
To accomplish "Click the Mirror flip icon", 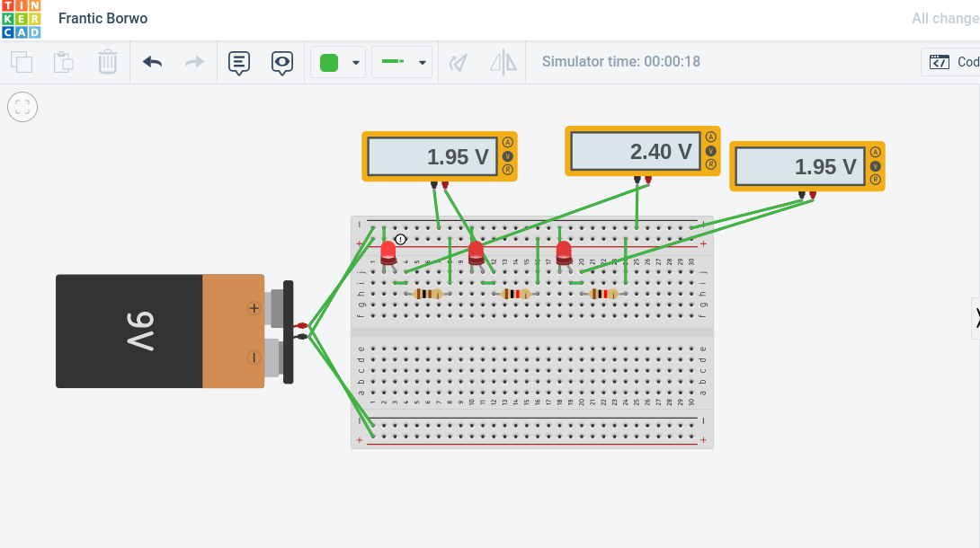I will (x=503, y=62).
